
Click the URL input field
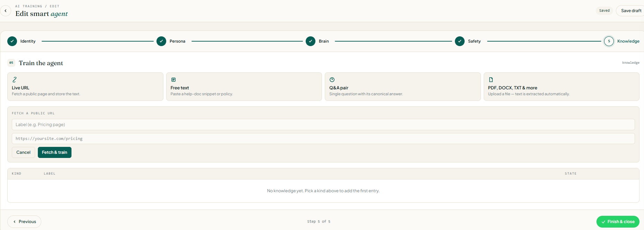tap(323, 139)
